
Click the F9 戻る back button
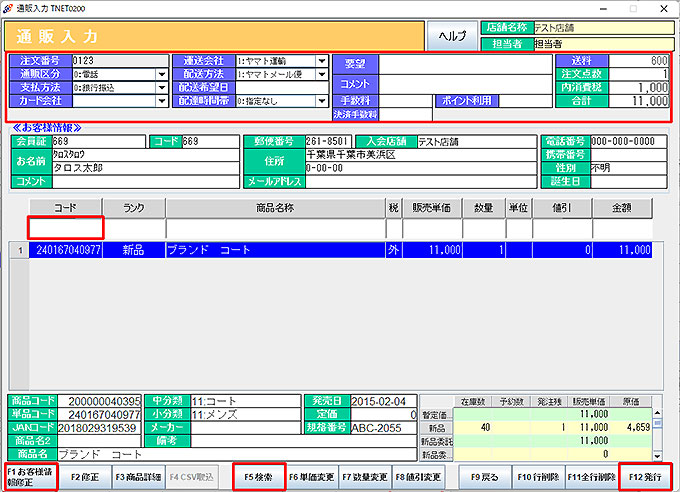(485, 477)
